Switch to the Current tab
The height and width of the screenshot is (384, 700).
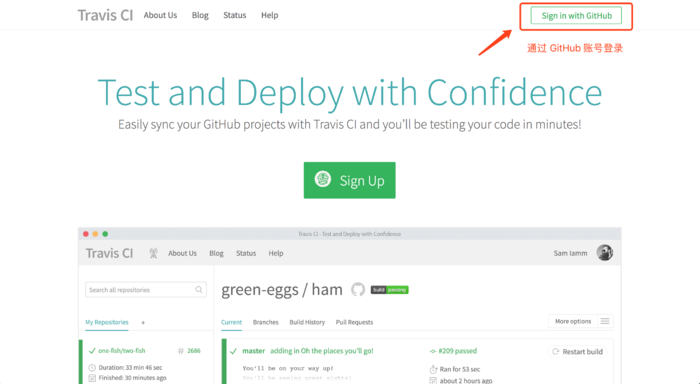[231, 322]
